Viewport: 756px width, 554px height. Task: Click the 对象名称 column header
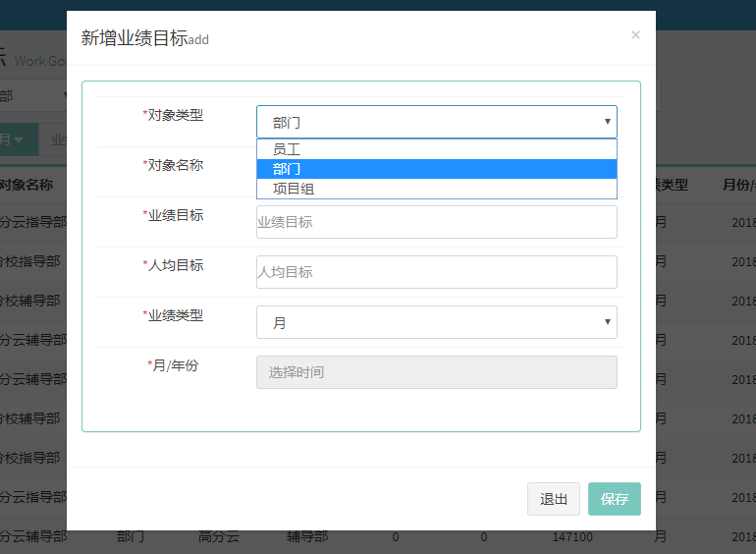[x=27, y=185]
